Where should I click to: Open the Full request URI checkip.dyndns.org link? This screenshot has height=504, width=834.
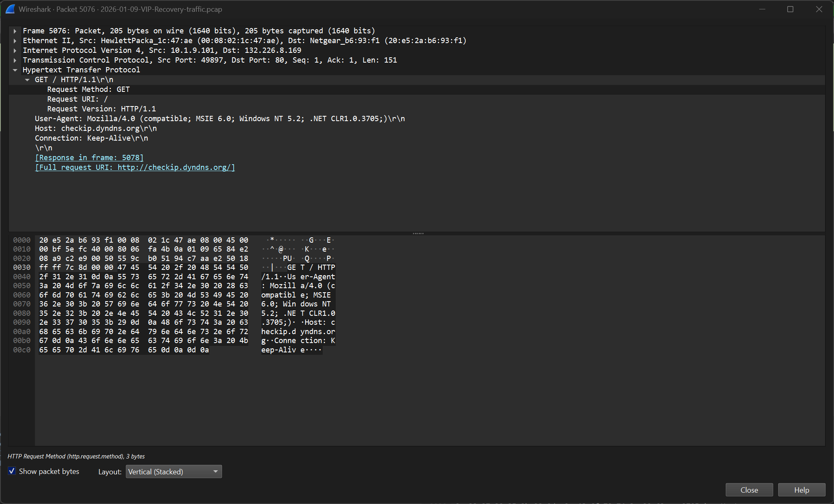pyautogui.click(x=135, y=167)
